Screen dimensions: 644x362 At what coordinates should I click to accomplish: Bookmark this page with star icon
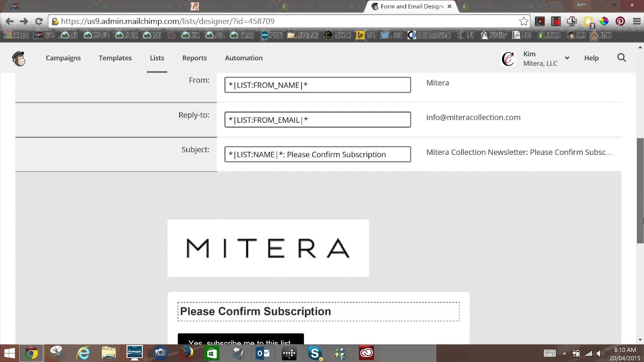pyautogui.click(x=524, y=21)
